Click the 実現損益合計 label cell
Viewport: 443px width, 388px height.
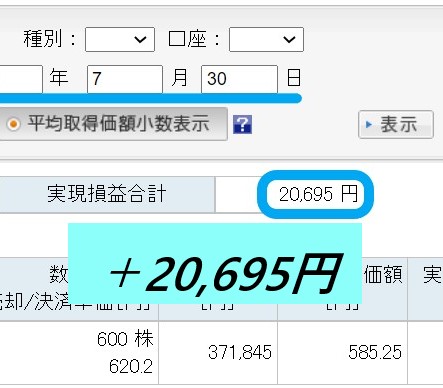coord(107,194)
